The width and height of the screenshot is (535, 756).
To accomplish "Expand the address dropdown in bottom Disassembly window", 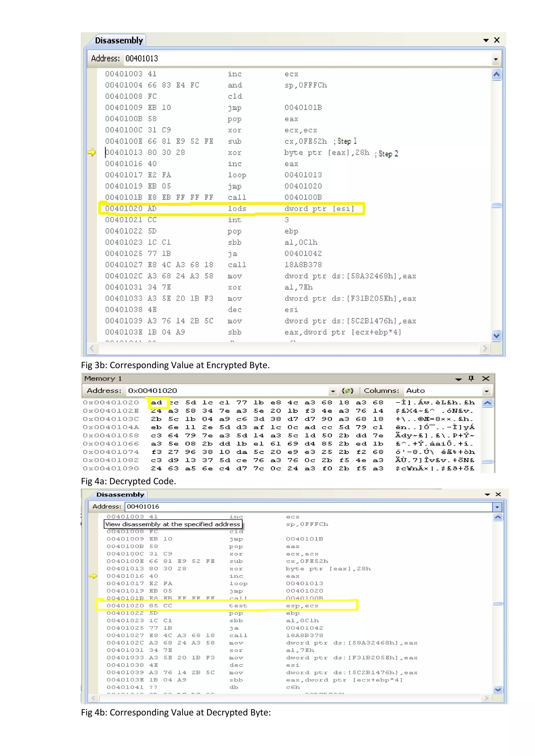I will tap(497, 507).
